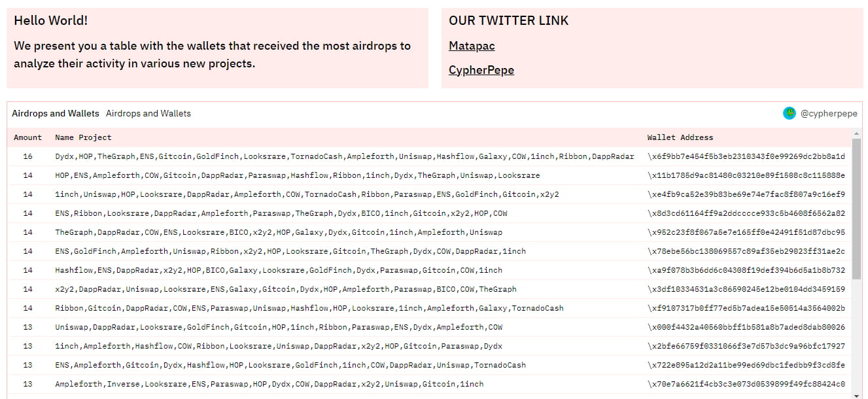Select the wallet address starting with \x11b1785
This screenshot has width=868, height=399.
click(746, 175)
